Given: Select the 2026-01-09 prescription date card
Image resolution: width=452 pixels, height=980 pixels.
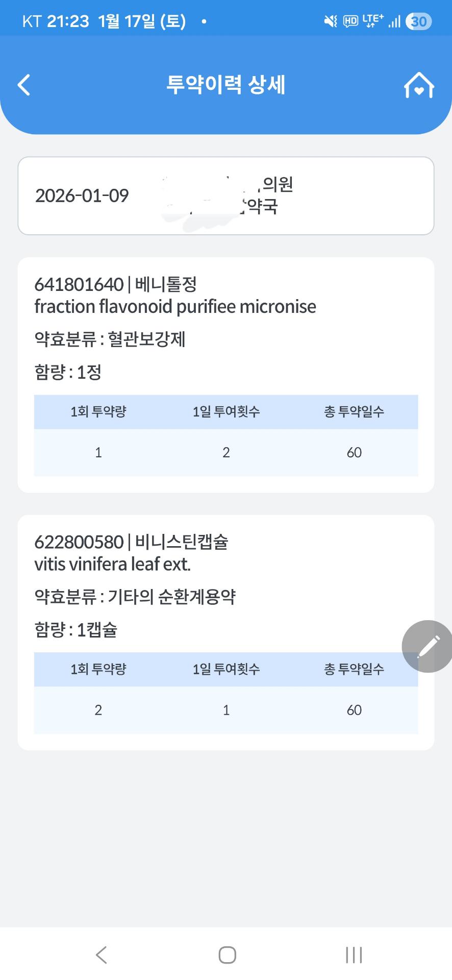Looking at the screenshot, I should [x=225, y=196].
